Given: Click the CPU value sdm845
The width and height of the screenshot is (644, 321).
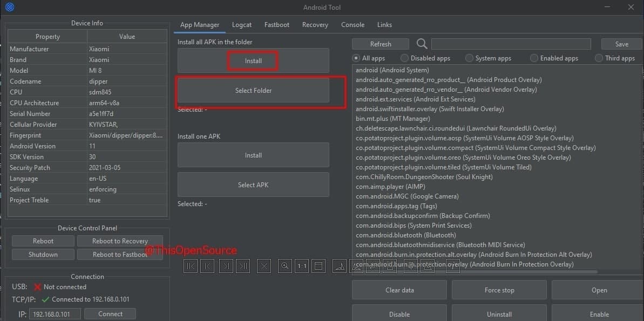Looking at the screenshot, I should click(x=100, y=92).
